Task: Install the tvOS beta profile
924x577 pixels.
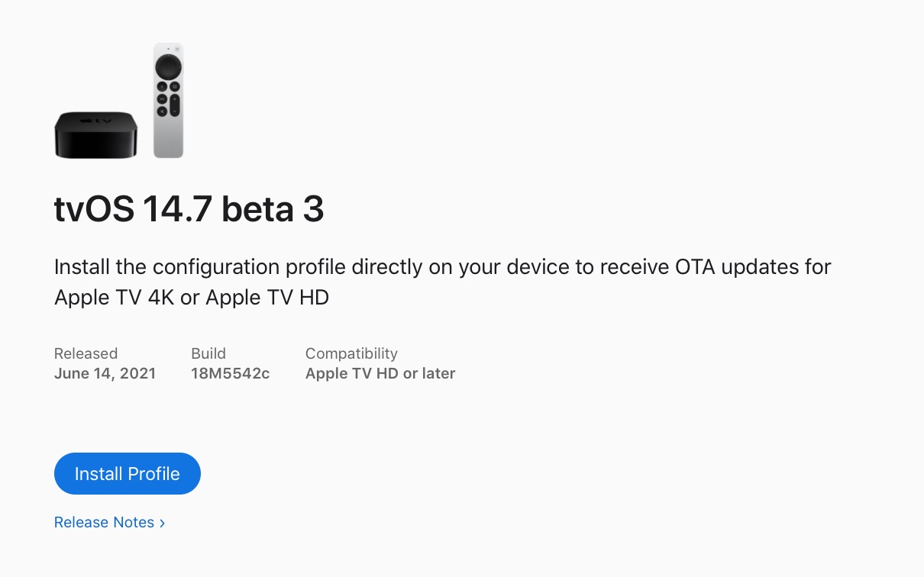Action: click(x=128, y=473)
